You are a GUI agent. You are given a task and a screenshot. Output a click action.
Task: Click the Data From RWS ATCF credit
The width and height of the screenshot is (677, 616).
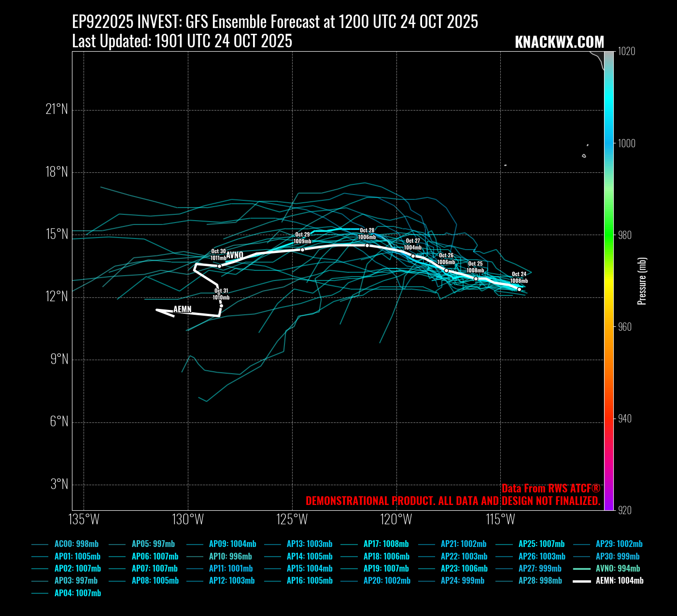(550, 488)
